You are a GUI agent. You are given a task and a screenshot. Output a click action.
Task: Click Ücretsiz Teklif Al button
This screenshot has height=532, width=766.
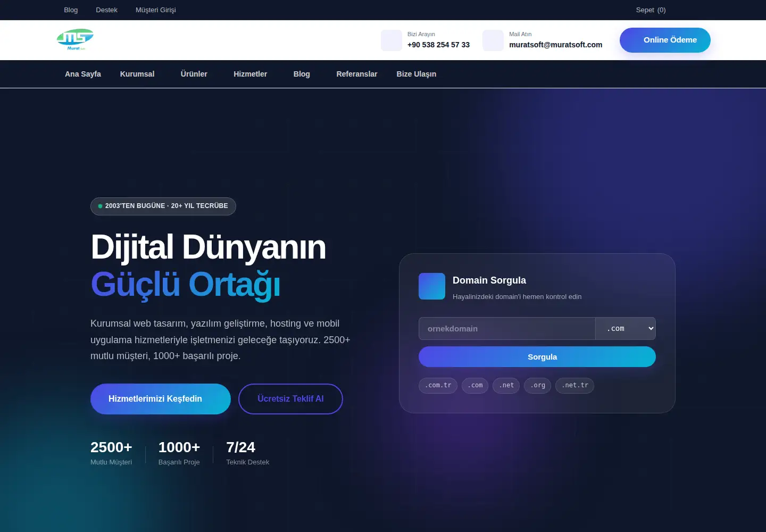(x=290, y=399)
